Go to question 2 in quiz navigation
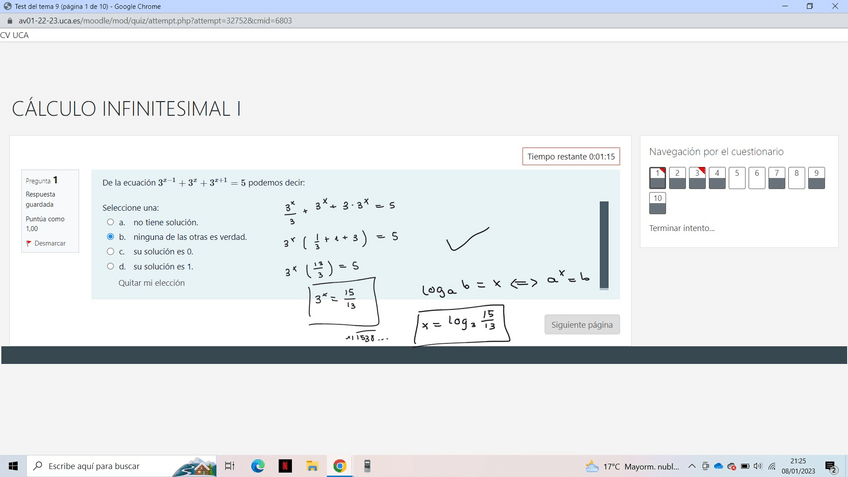The width and height of the screenshot is (848, 477). click(x=677, y=178)
